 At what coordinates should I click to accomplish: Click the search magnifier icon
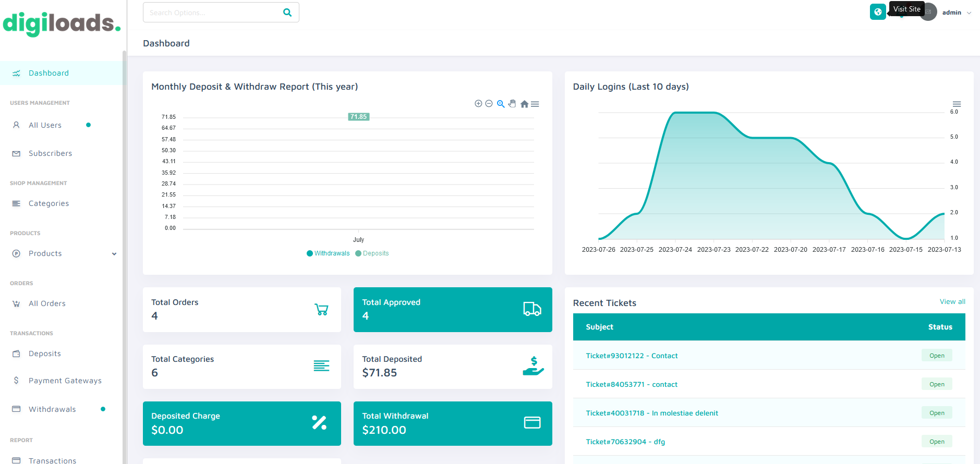(287, 13)
